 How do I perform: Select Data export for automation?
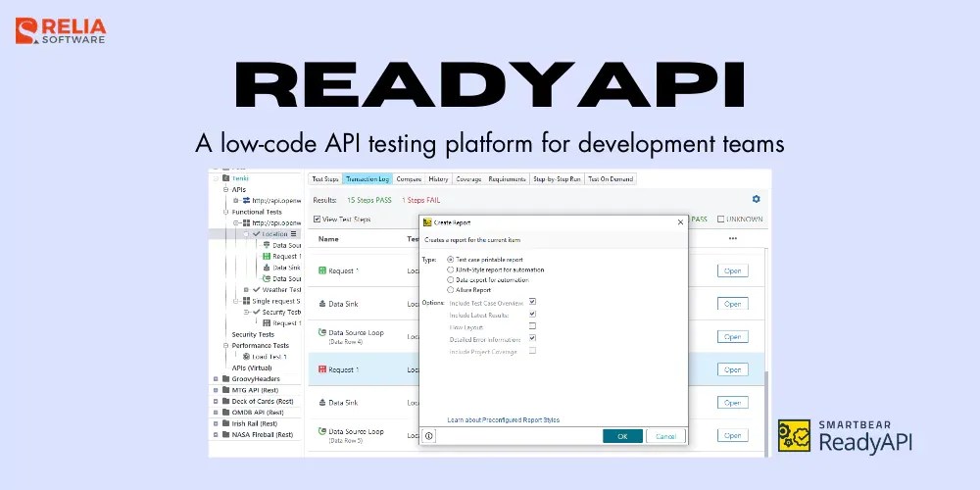[x=451, y=280]
